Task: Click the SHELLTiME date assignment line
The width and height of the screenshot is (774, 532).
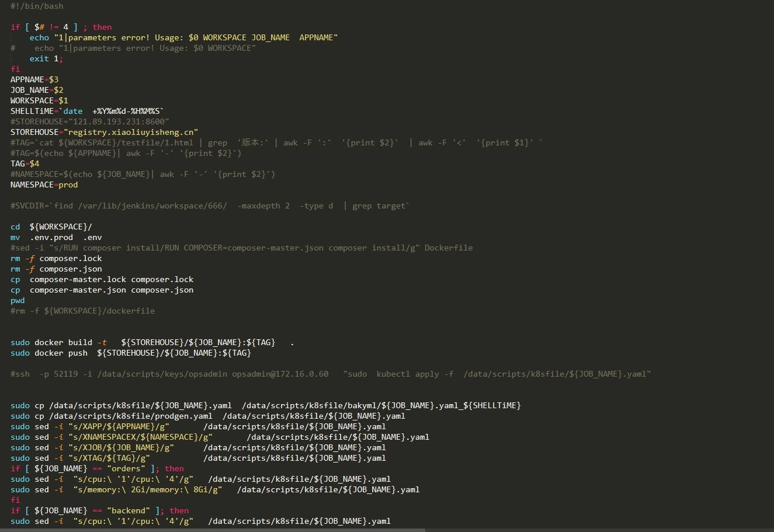Action: point(87,111)
